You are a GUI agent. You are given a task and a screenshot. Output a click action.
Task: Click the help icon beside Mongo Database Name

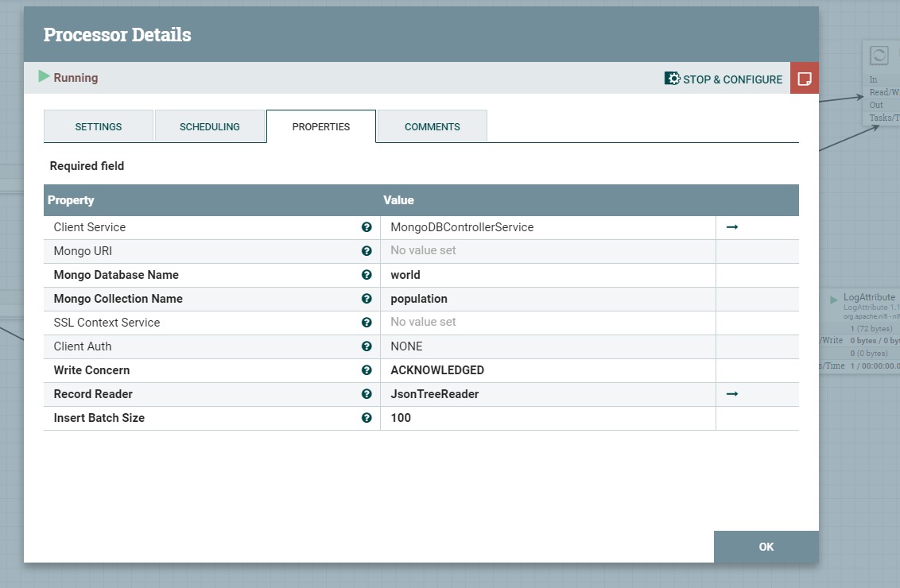[367, 274]
